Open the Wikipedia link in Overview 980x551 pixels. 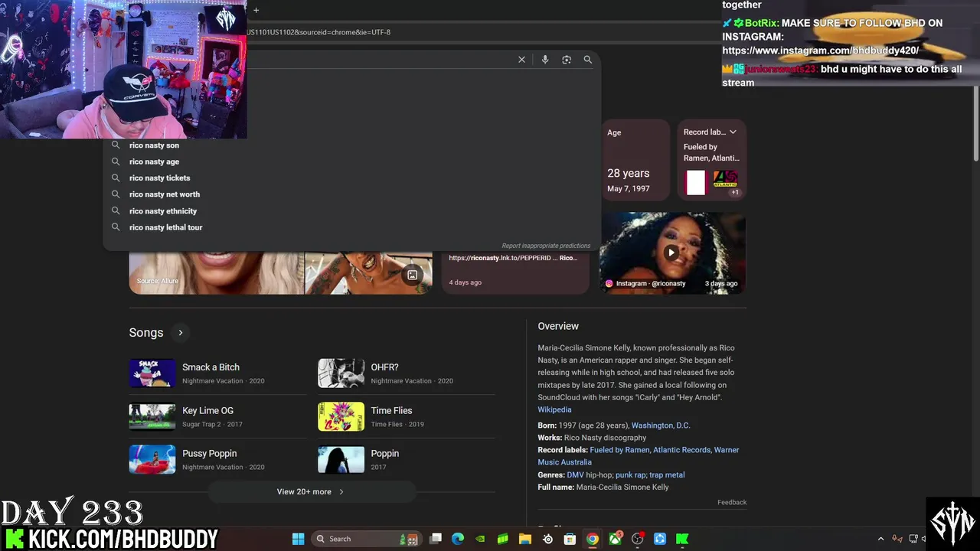click(x=554, y=409)
